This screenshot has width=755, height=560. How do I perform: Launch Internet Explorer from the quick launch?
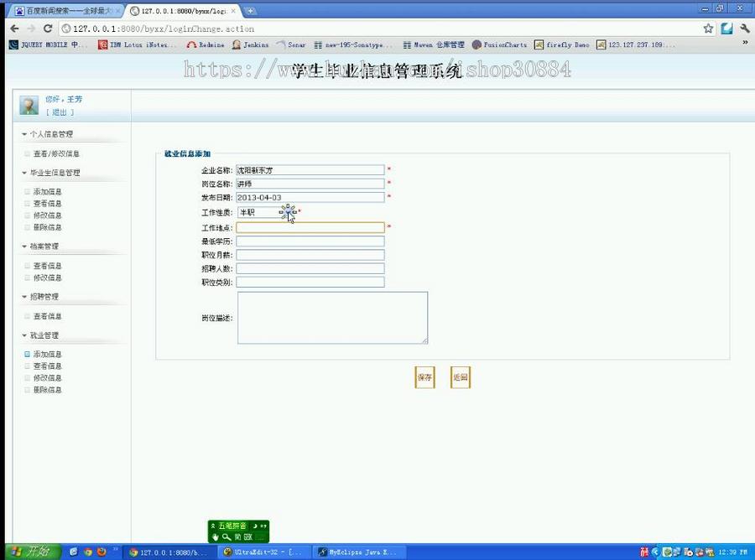coord(73,552)
